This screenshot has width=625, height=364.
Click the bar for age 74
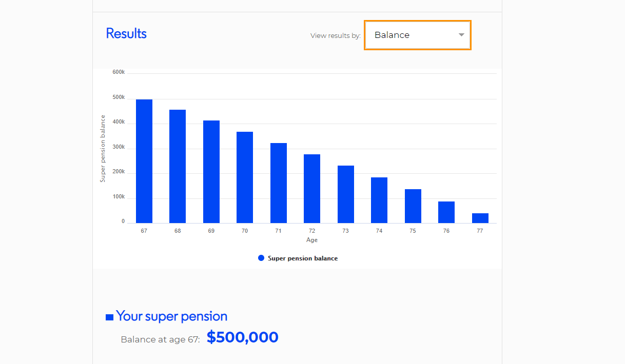click(x=379, y=200)
